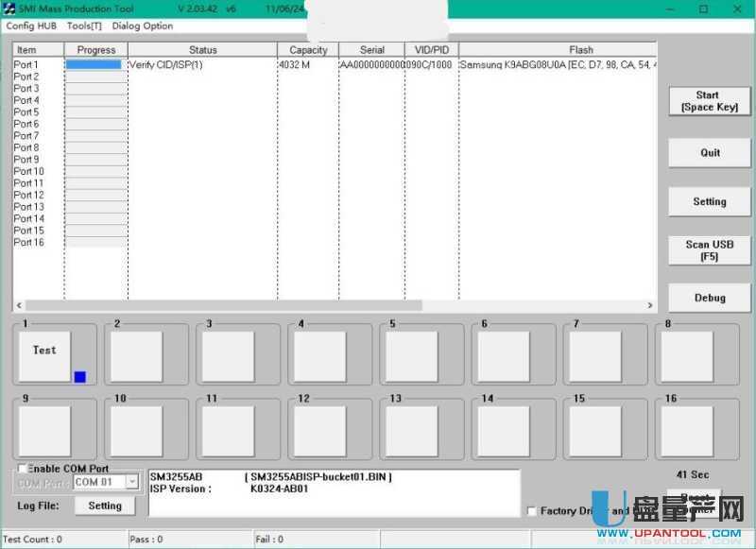Open the Config HUB menu
This screenshot has height=549, width=756.
point(32,26)
